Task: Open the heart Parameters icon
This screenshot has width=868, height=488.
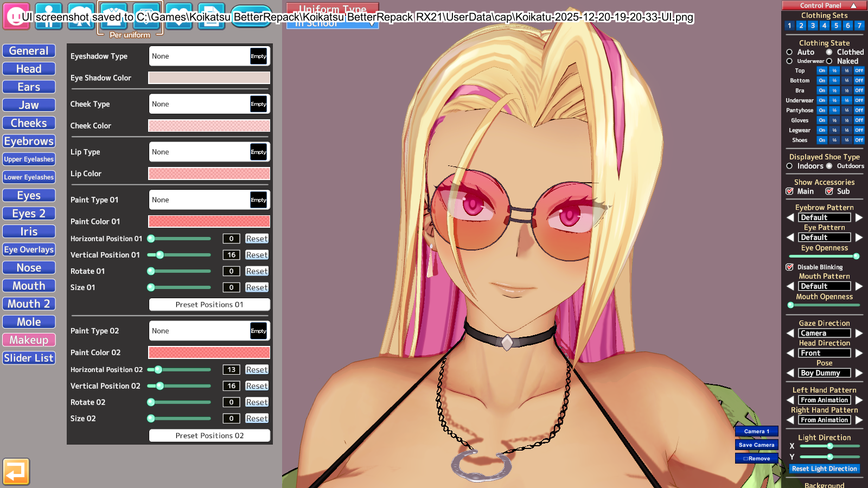Action: (179, 16)
